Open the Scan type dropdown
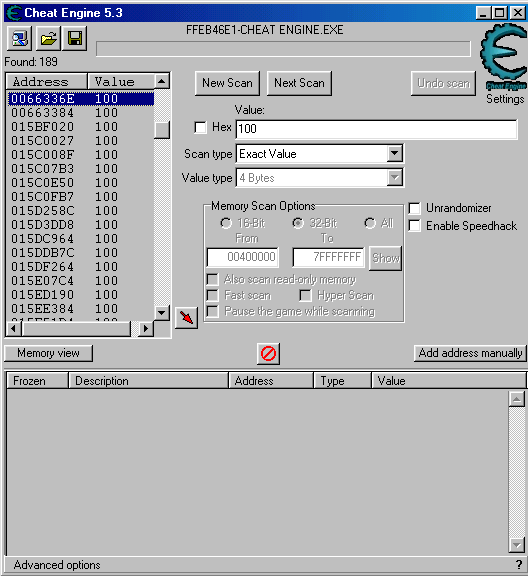The image size is (528, 576). point(395,154)
